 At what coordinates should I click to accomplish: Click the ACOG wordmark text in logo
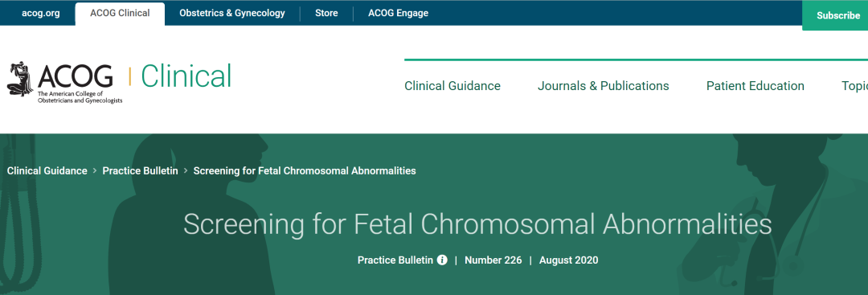76,76
